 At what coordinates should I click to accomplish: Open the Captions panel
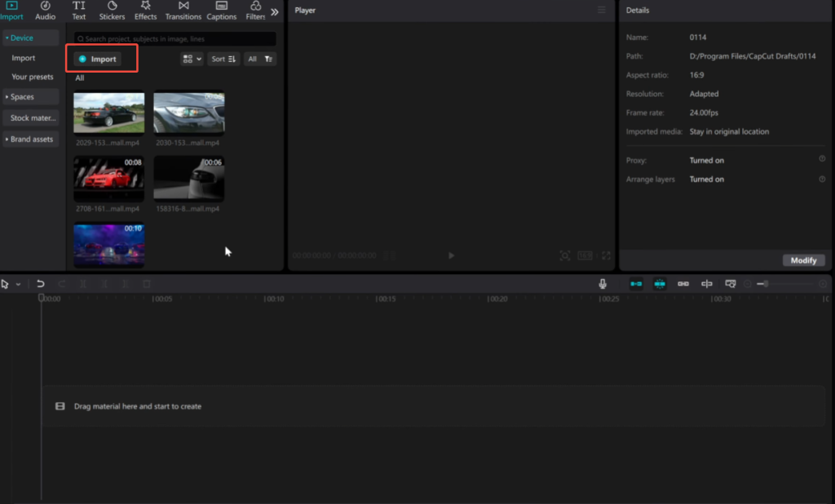221,11
